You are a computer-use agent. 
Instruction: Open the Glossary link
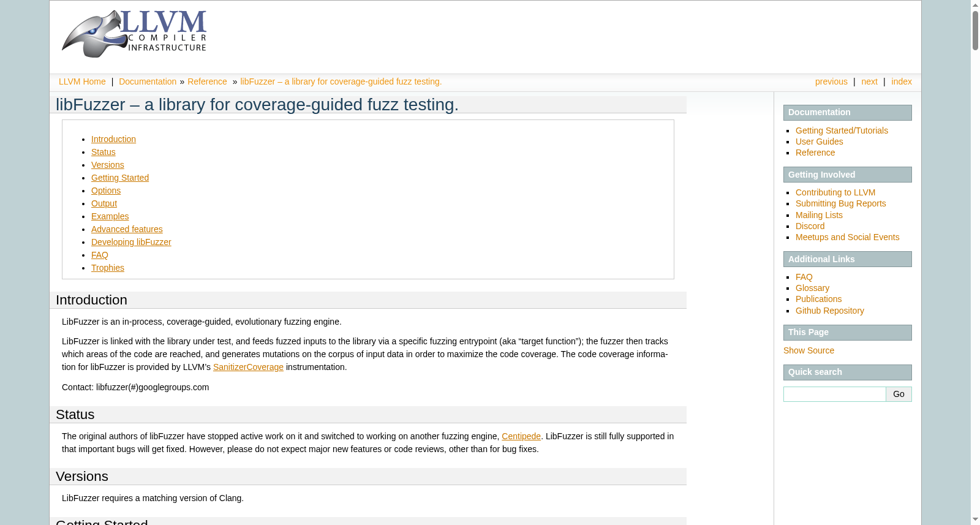coord(812,288)
